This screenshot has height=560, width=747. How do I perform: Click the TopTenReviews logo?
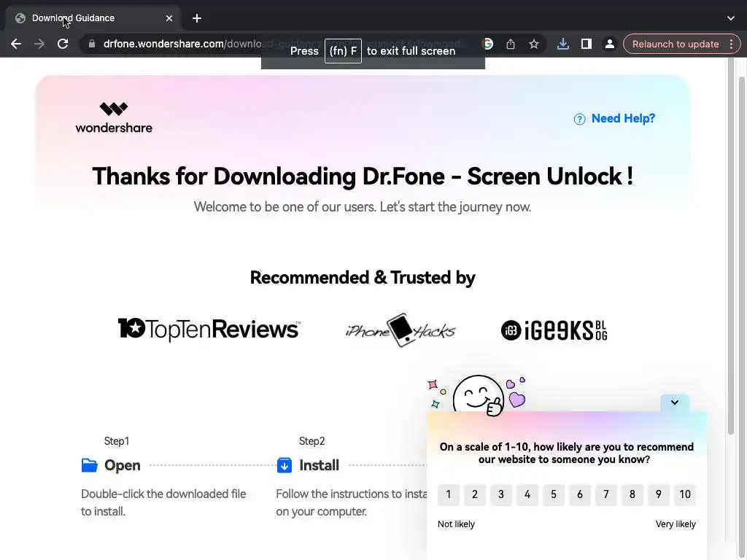pyautogui.click(x=209, y=329)
